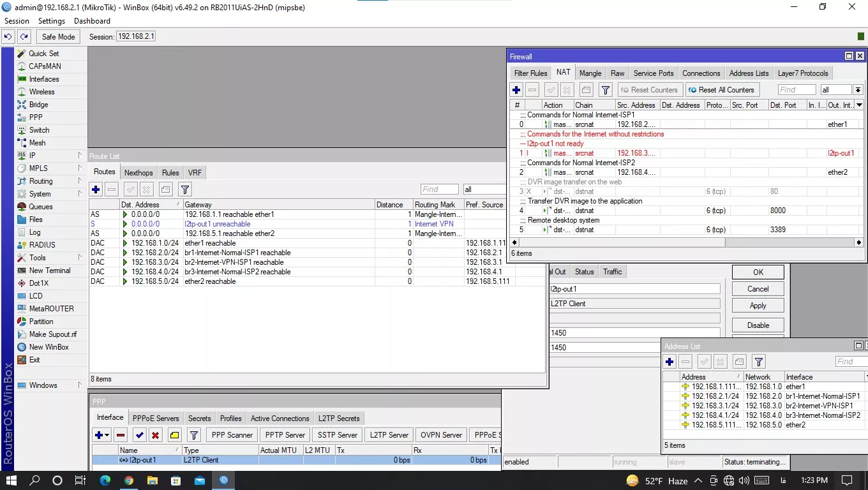Enable selected PPP interface with checkmark icon
Screen dimensions: 868x490
tap(140, 435)
